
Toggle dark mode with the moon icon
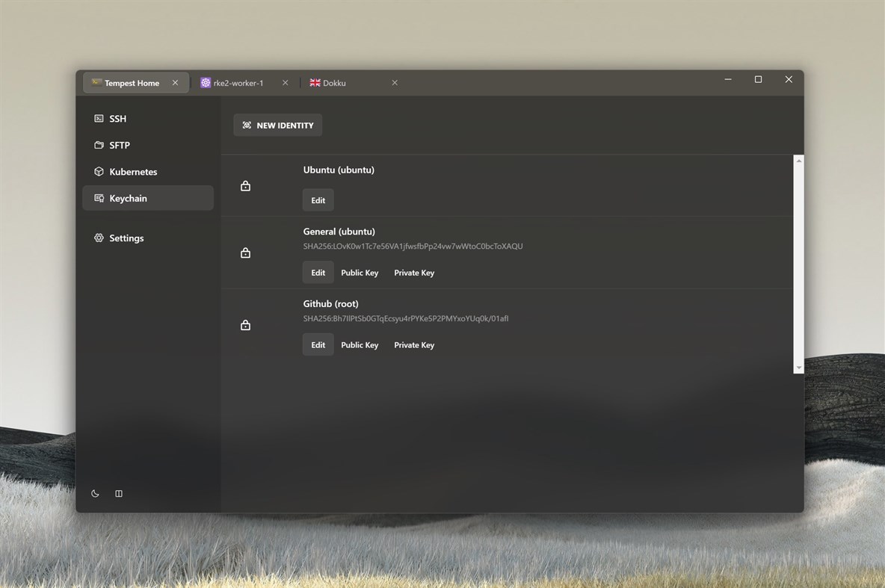tap(95, 493)
